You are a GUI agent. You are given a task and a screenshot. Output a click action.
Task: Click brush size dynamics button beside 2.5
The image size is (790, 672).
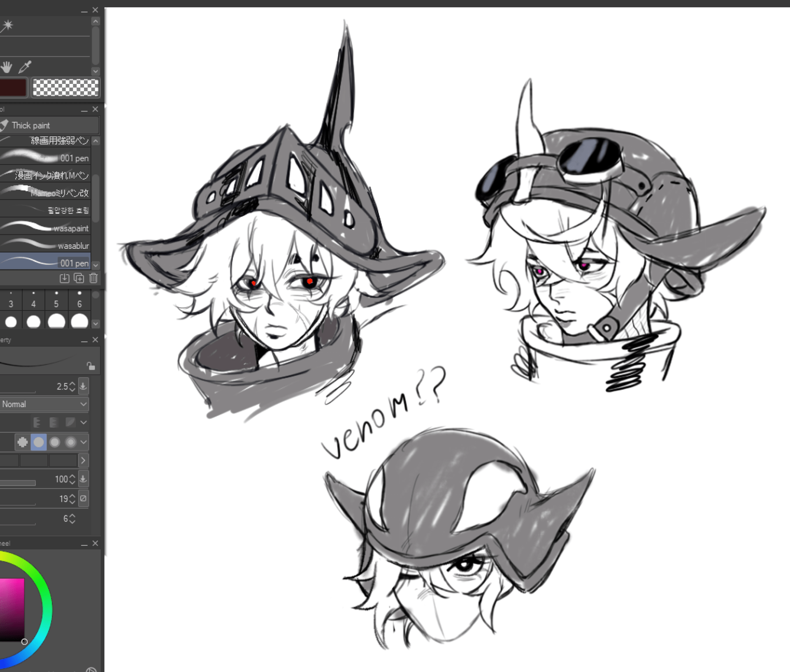83,386
